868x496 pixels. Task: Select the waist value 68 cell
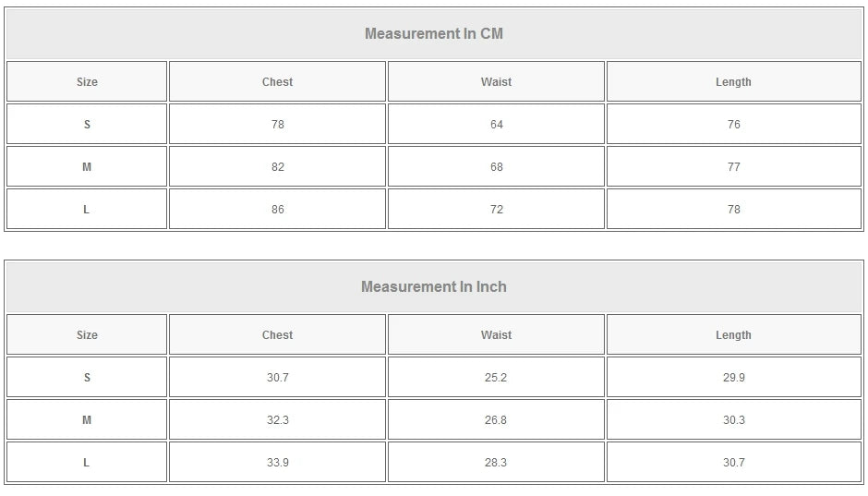tap(496, 167)
